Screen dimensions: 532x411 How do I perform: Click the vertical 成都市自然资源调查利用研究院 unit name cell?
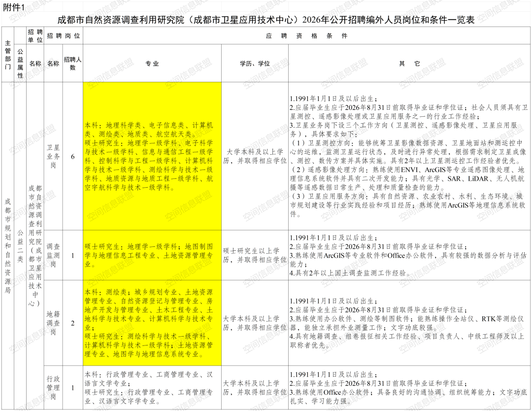pos(35,246)
